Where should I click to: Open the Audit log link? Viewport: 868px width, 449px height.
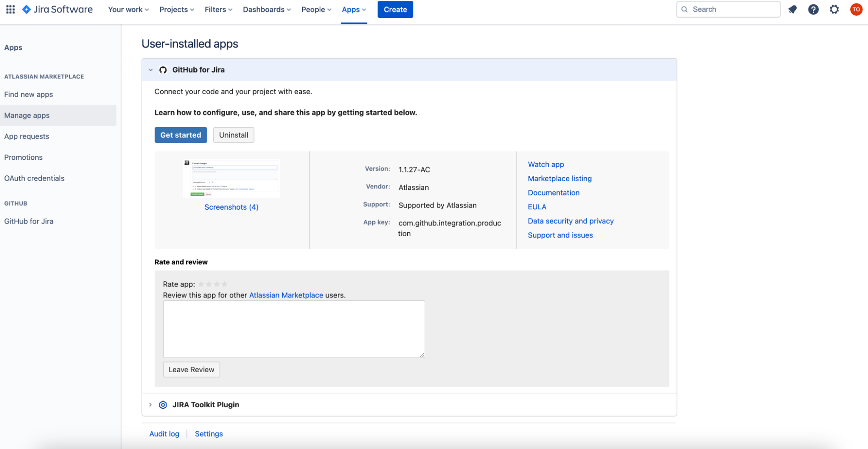pos(164,434)
